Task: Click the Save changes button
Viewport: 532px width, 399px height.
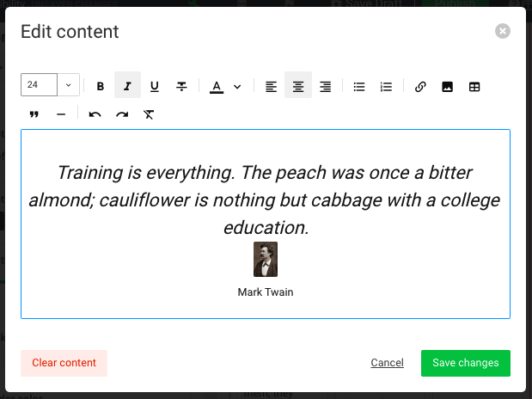Action: 466,363
